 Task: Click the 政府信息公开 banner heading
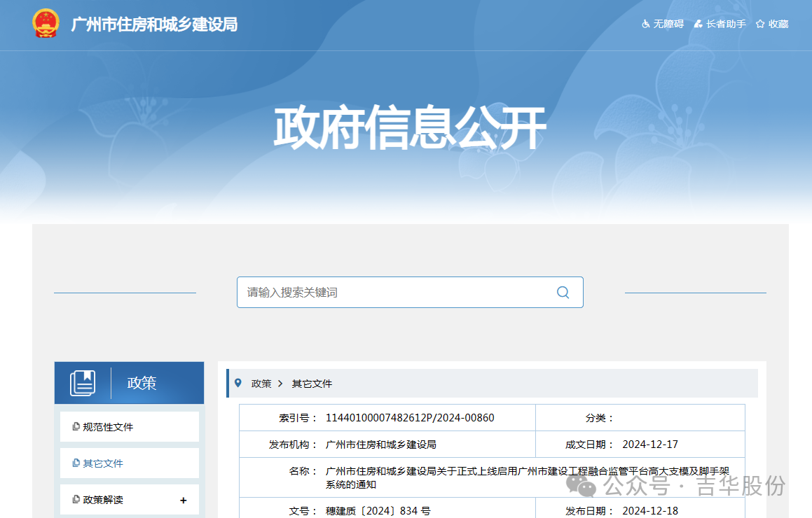tap(410, 127)
